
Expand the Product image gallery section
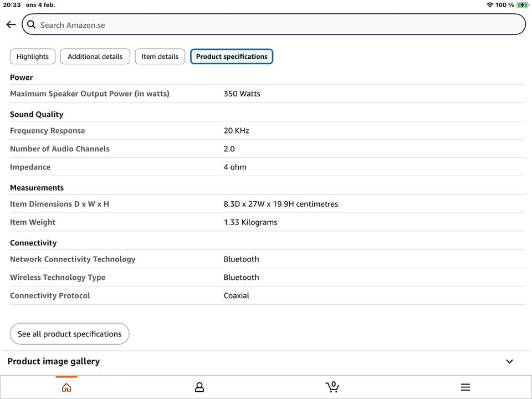coord(54,361)
